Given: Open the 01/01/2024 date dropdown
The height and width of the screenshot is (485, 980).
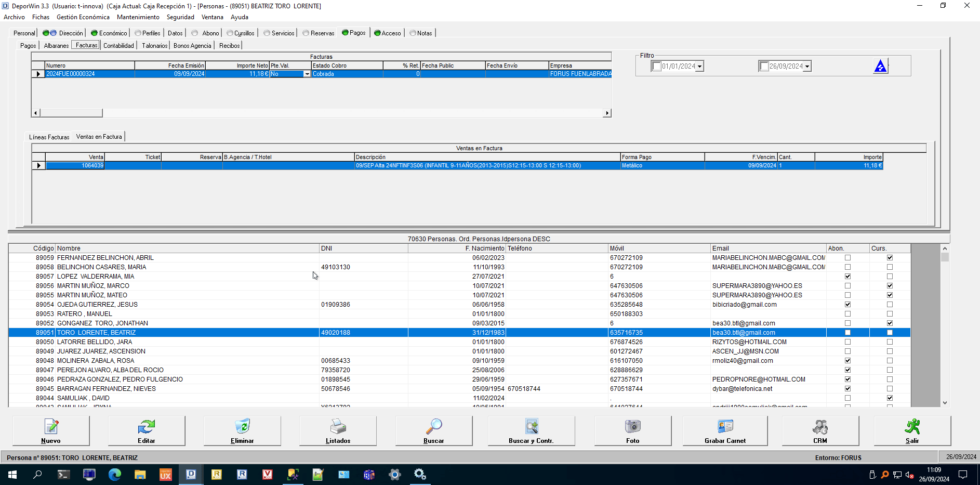Looking at the screenshot, I should pyautogui.click(x=700, y=67).
